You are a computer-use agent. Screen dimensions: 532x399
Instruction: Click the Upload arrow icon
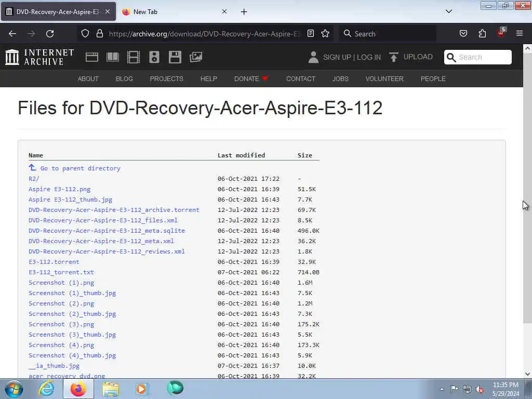394,57
